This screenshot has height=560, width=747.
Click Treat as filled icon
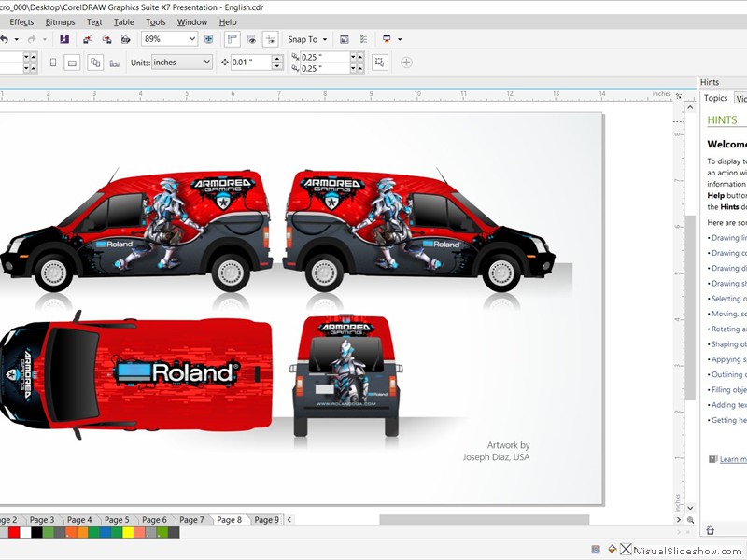click(x=380, y=63)
